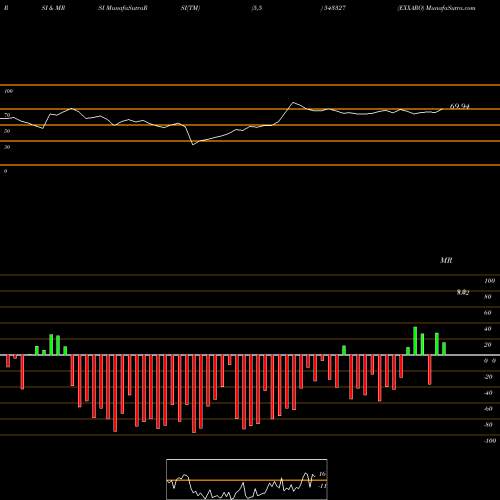Click the RSI axis label 70

tap(7, 115)
